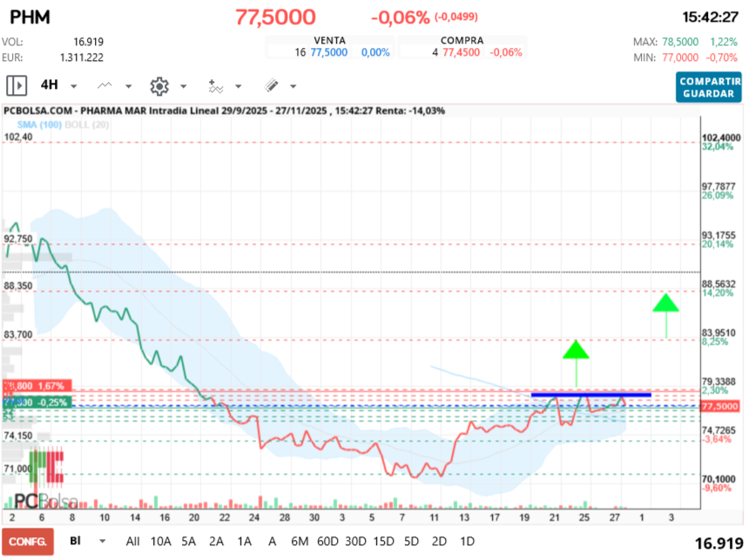
Task: Click the blue horizontal resistance line
Action: coord(590,395)
